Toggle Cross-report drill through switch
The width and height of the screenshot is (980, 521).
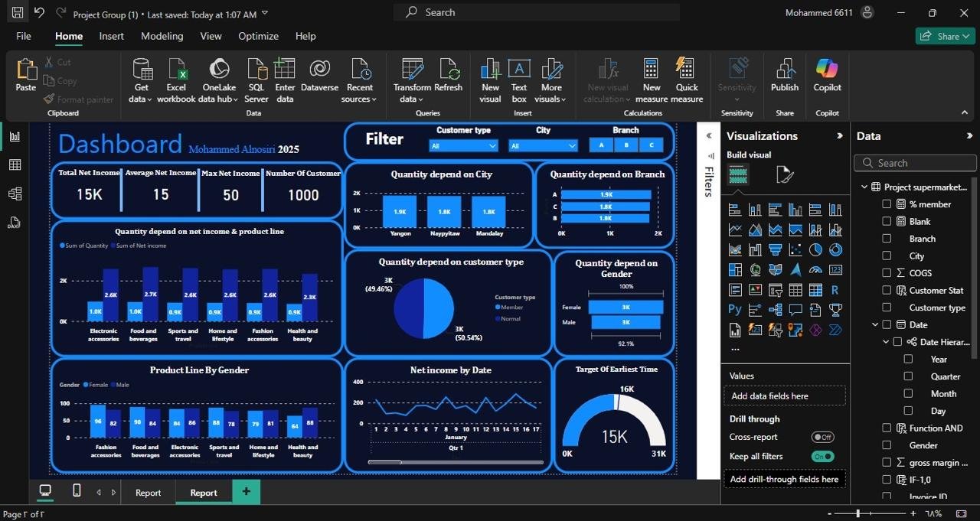point(822,437)
